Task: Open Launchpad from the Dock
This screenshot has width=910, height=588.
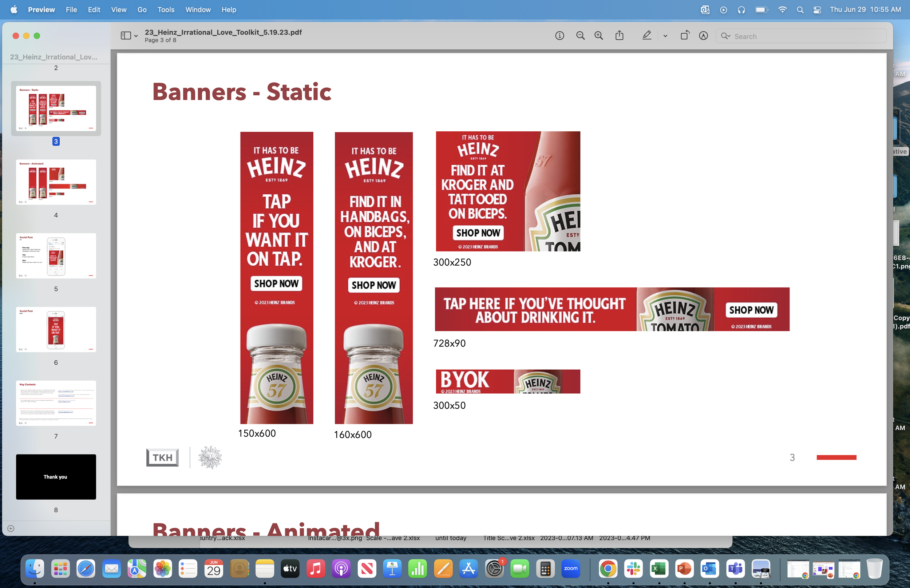Action: (x=60, y=569)
